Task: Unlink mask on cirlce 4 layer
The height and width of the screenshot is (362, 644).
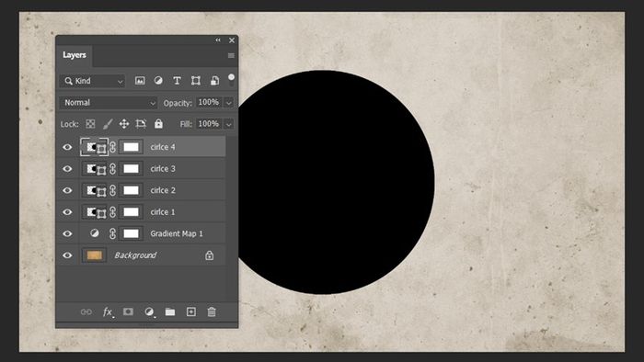Action: [112, 147]
